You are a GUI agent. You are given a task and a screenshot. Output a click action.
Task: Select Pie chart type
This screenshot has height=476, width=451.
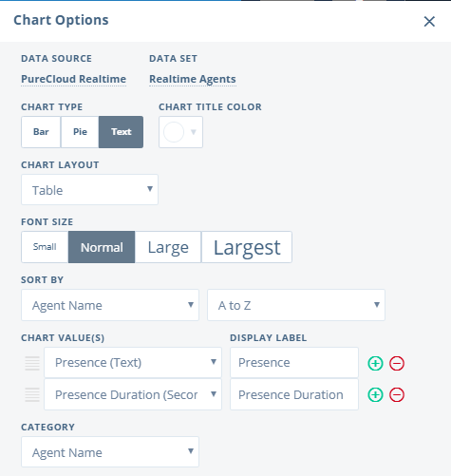pos(80,132)
